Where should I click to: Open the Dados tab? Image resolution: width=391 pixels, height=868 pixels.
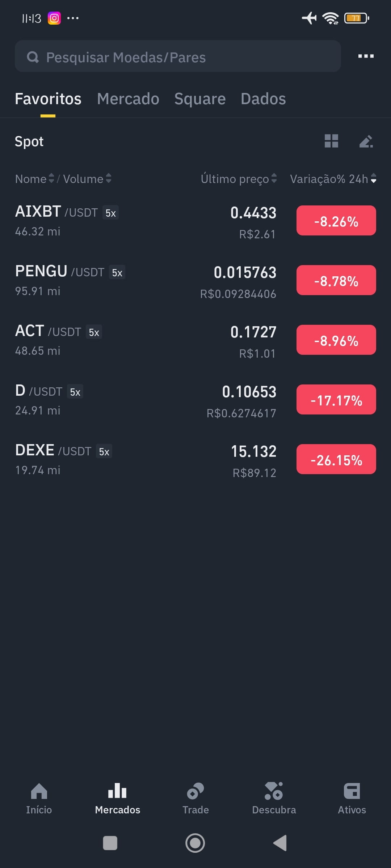coord(263,99)
